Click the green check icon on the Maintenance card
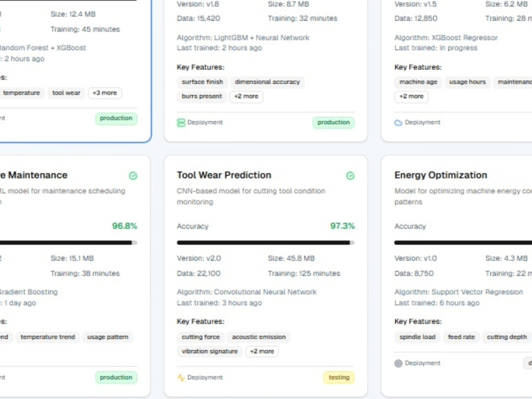Screen dimensions: 532x399 pyautogui.click(x=133, y=176)
